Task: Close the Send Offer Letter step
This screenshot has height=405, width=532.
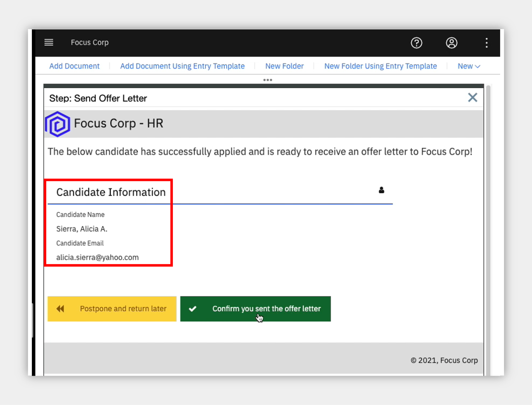Action: (472, 98)
